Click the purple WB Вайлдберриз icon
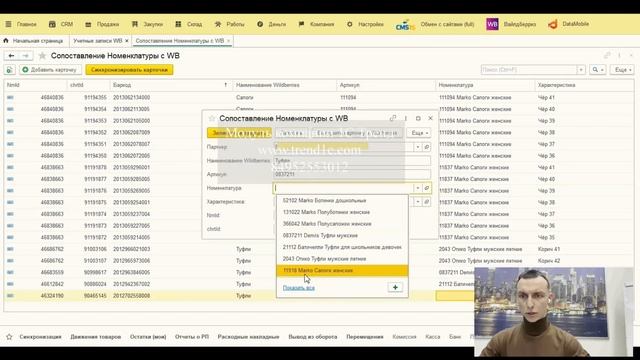 [492, 24]
